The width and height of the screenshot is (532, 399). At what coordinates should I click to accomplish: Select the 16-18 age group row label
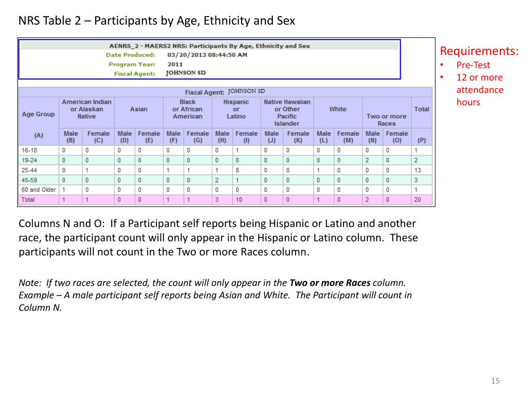30,150
